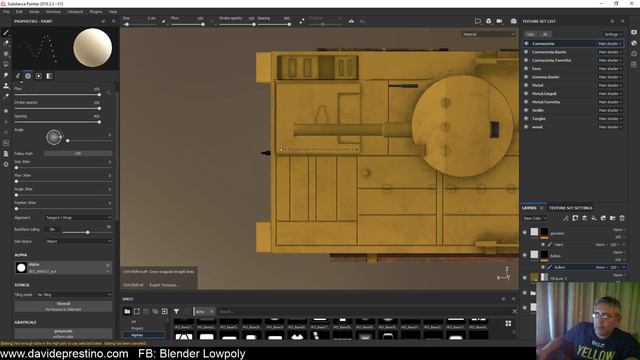The height and width of the screenshot is (360, 640).
Task: Open Main shader dropdown for Carrozzeria
Action: [610, 44]
